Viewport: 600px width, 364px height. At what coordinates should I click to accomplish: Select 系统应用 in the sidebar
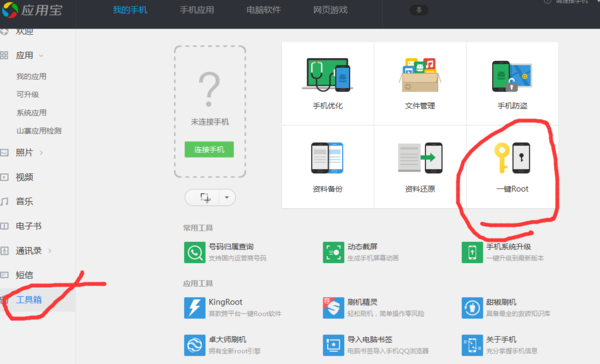coord(31,113)
